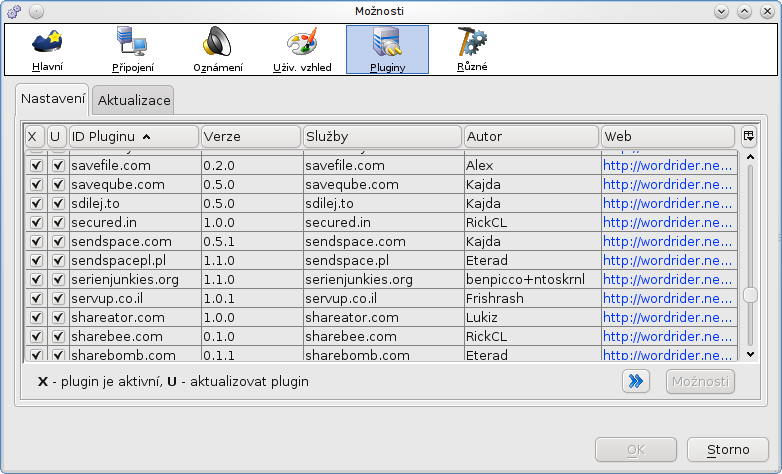Click the vertical scrollbar thumb in plugin list
782x474 pixels.
pyautogui.click(x=750, y=295)
